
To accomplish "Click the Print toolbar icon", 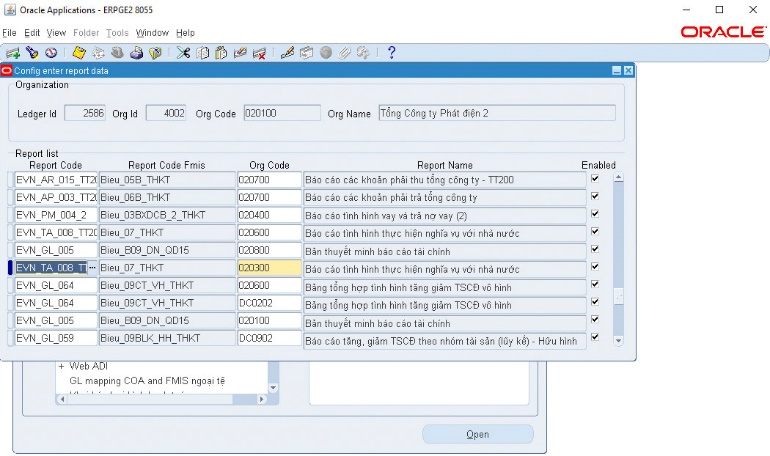I will tap(137, 53).
